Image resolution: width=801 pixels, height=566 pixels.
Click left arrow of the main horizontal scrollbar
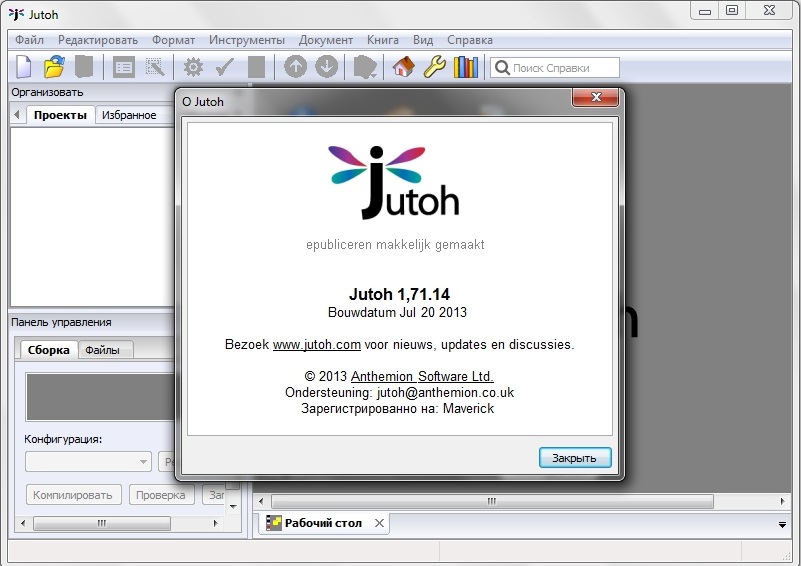click(x=261, y=501)
